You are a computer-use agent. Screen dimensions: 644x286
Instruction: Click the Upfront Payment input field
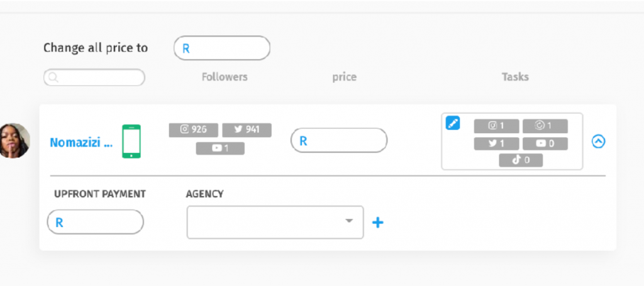click(x=96, y=222)
